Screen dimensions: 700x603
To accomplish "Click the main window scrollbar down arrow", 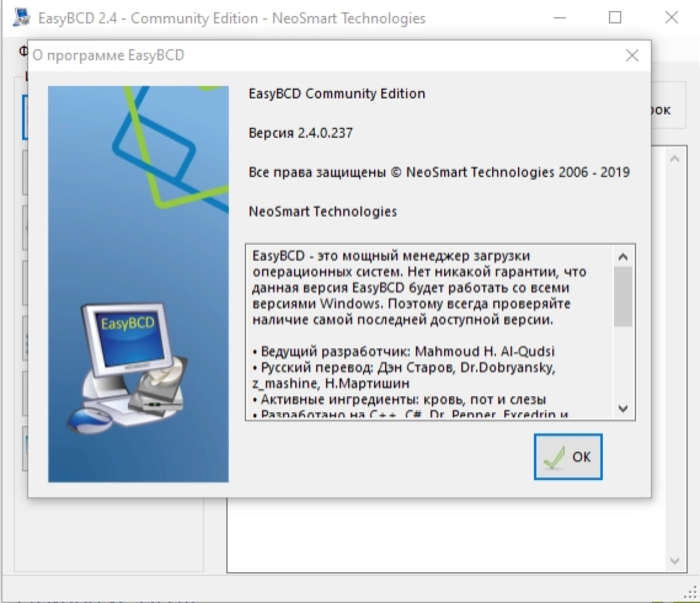I will pos(675,561).
